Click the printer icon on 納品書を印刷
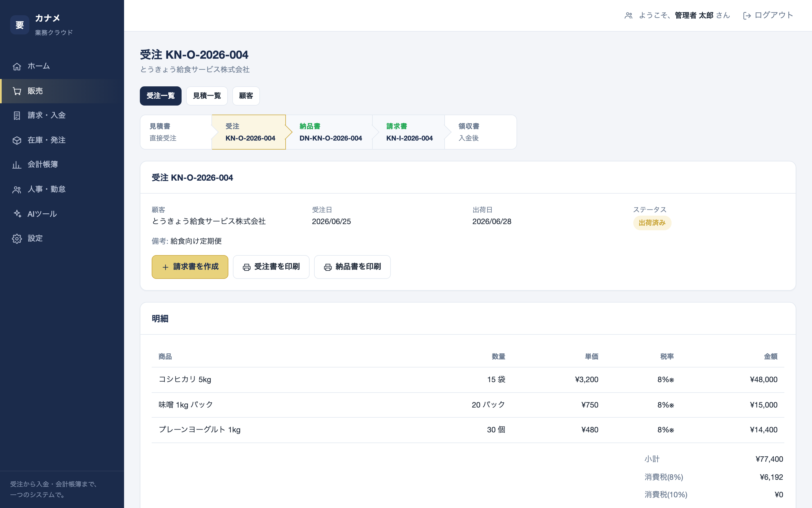The width and height of the screenshot is (812, 508). (x=328, y=267)
